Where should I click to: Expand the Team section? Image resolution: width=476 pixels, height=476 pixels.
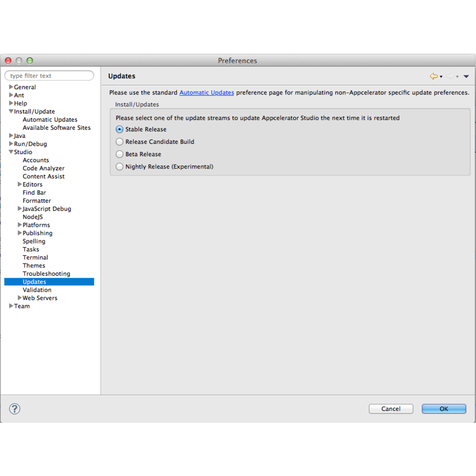point(11,306)
